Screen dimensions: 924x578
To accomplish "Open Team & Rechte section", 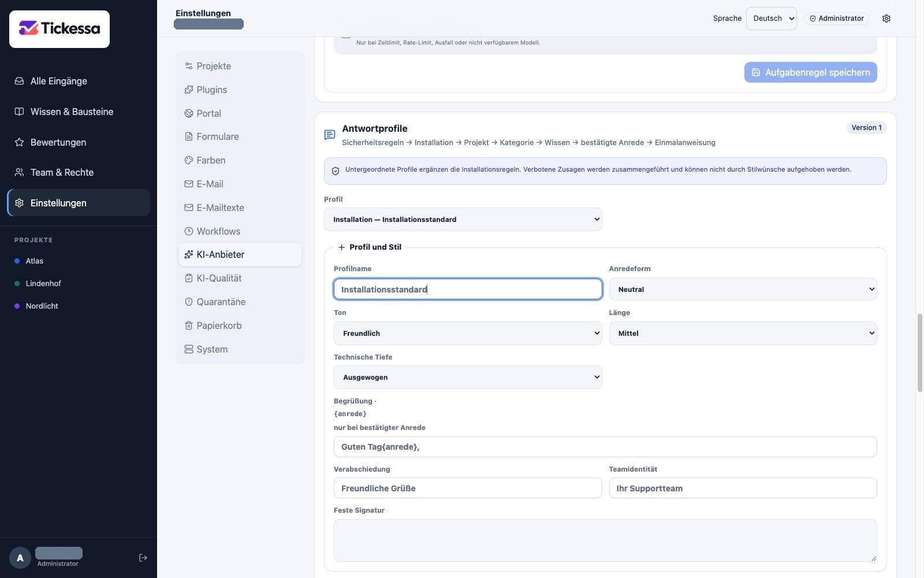I will (x=79, y=172).
